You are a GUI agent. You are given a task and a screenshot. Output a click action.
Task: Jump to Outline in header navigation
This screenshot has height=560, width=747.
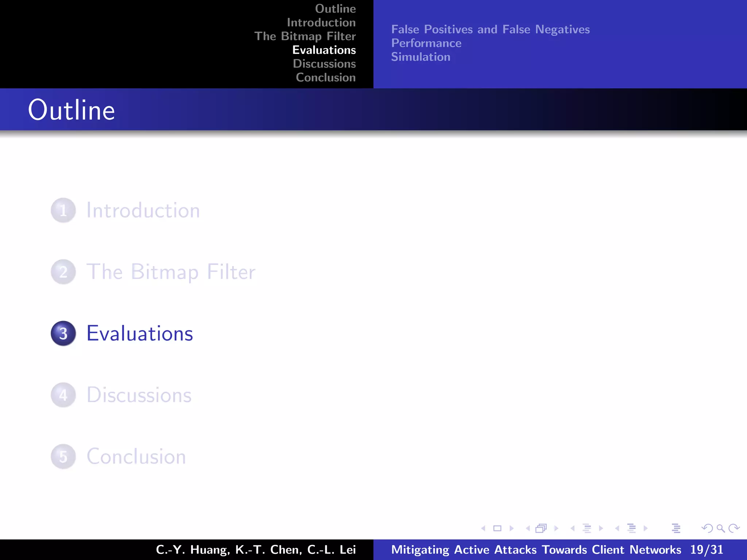coord(335,9)
